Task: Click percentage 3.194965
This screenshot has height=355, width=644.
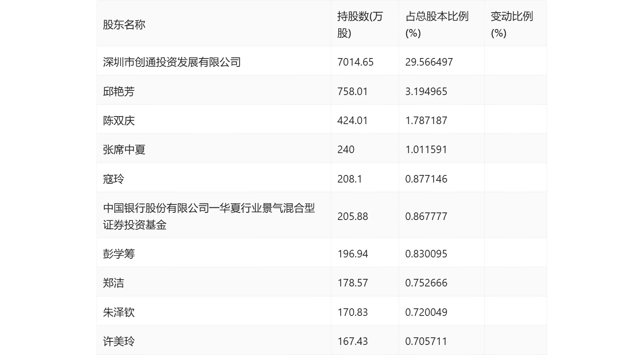Action: pyautogui.click(x=426, y=92)
